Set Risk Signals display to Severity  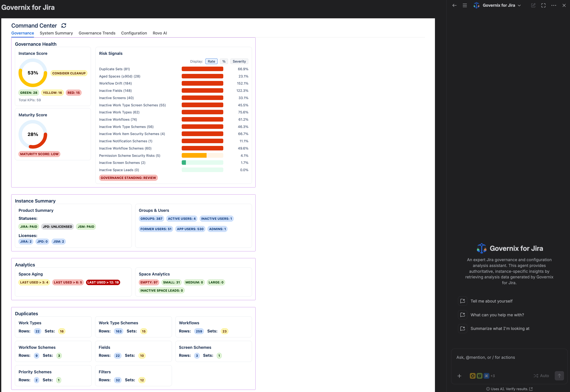point(239,61)
